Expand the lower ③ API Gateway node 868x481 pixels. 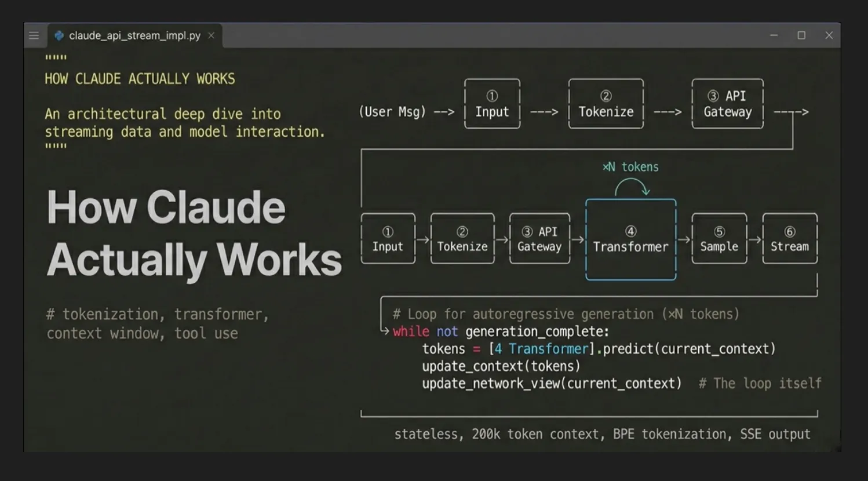539,239
